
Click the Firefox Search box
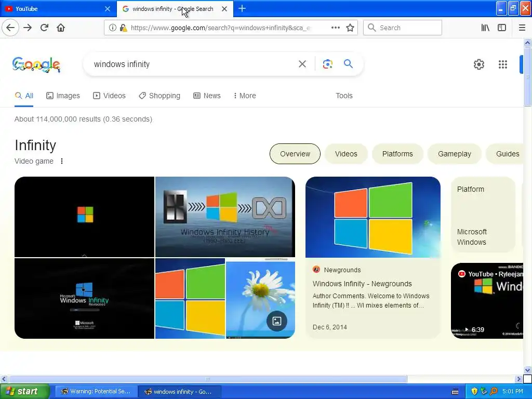403,28
